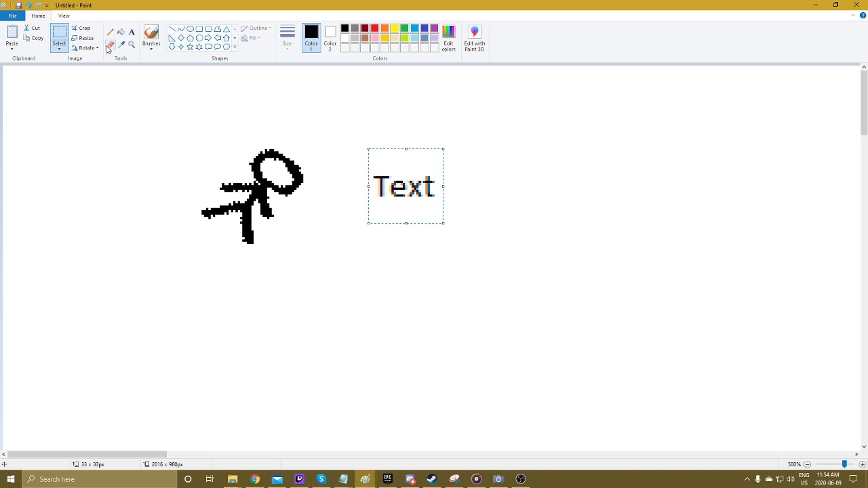The image size is (868, 488).
Task: Click the horizontal scrollbar thumb
Action: click(x=87, y=454)
